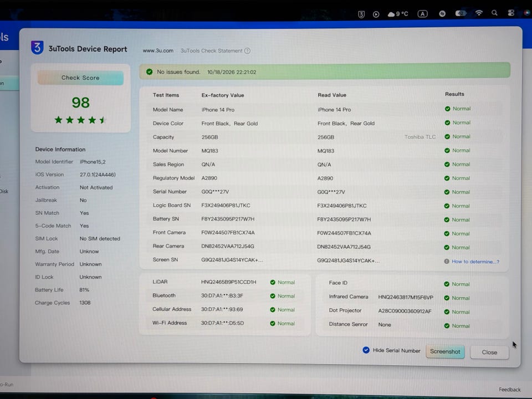
Task: Click the iOS Version value 27.0.1(24A446)
Action: 98,175
